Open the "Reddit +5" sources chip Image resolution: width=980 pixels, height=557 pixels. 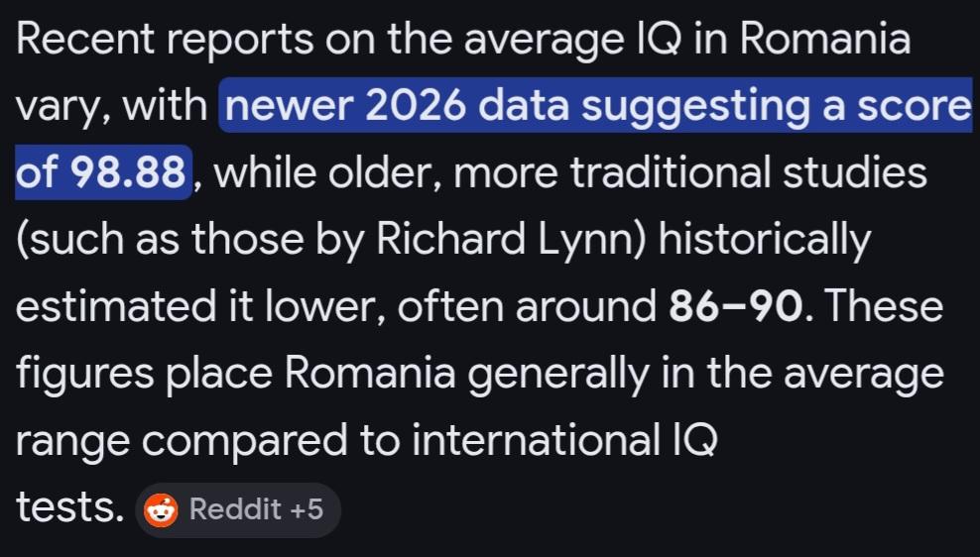point(238,510)
